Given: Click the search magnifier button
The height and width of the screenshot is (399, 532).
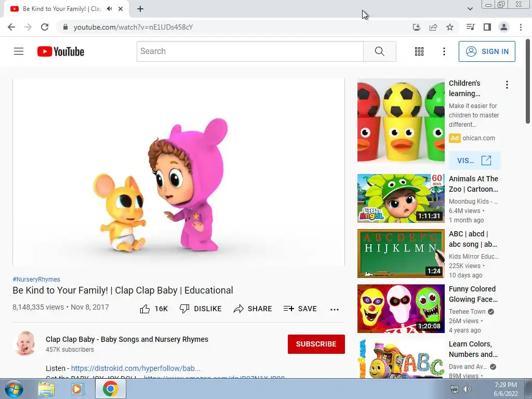Looking at the screenshot, I should (x=380, y=51).
